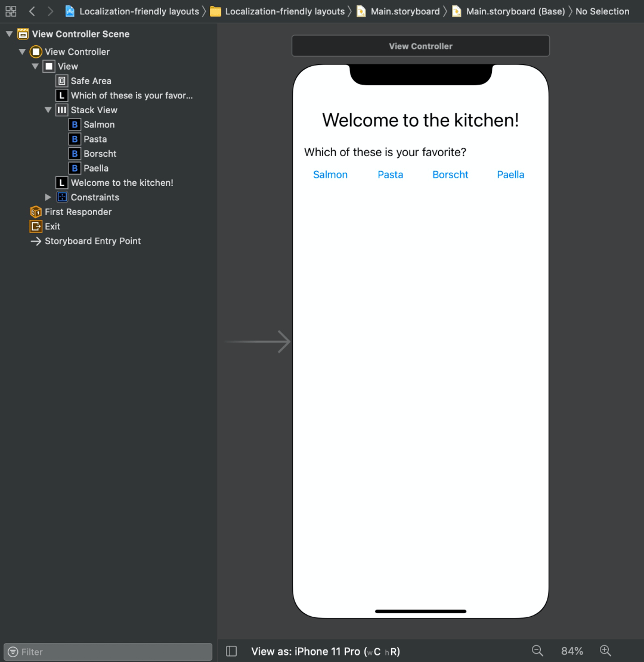Click the zoom in magnifier icon
This screenshot has height=662, width=644.
pos(605,651)
